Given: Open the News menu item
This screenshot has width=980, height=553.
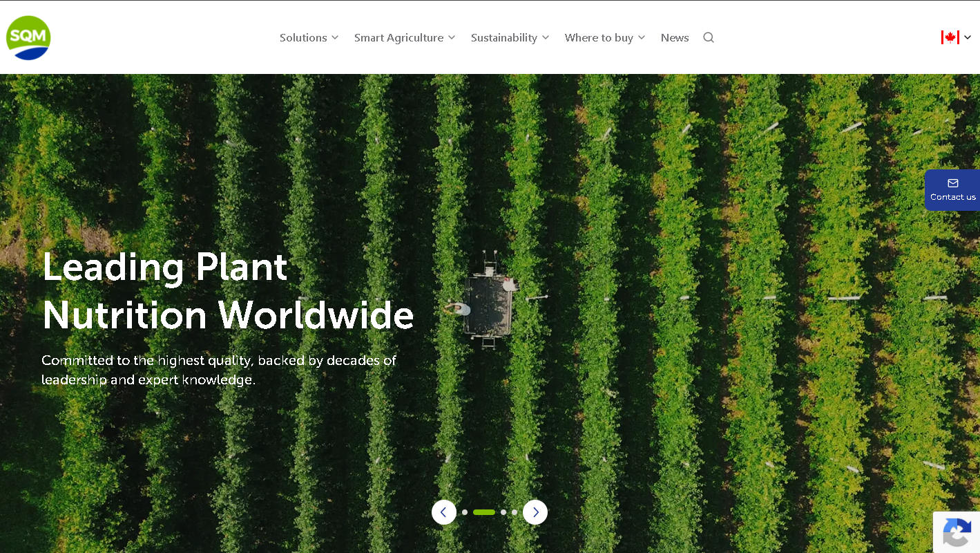Looking at the screenshot, I should [x=675, y=38].
